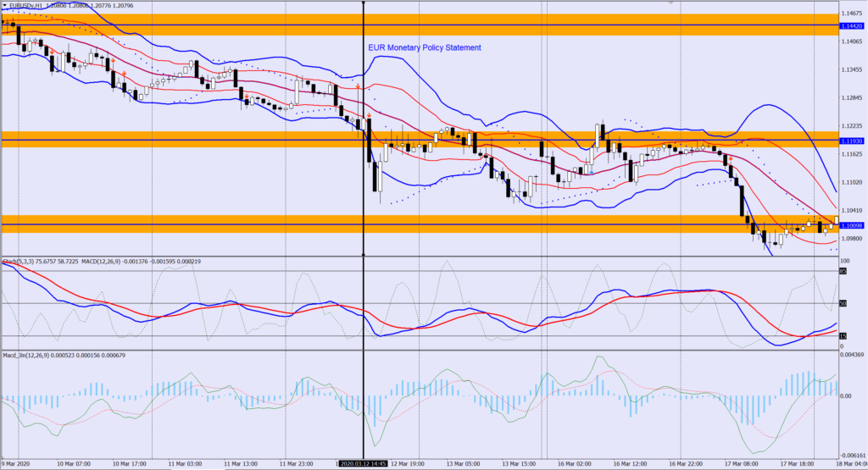Click the '16 Mar 22:00' time axis label
868x470 pixels.
tap(686, 464)
